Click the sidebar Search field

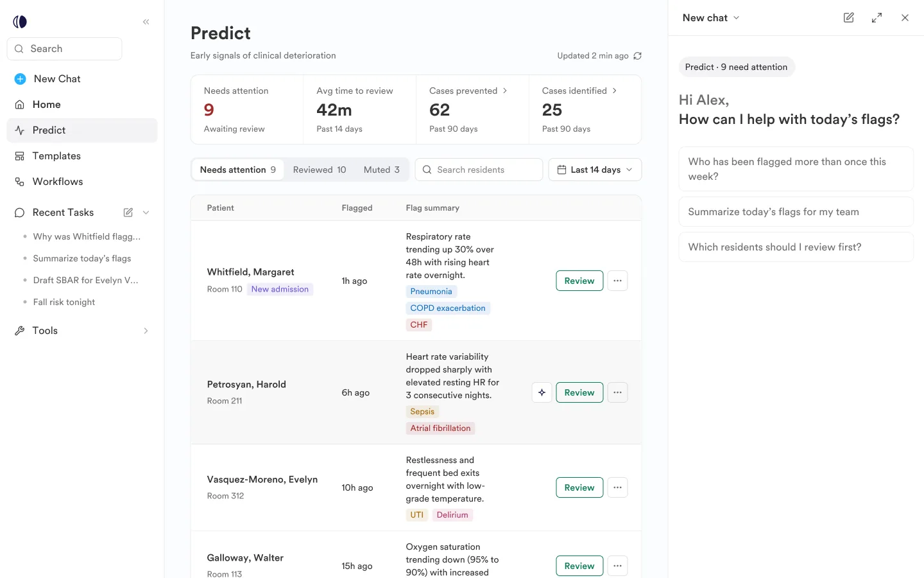click(64, 49)
